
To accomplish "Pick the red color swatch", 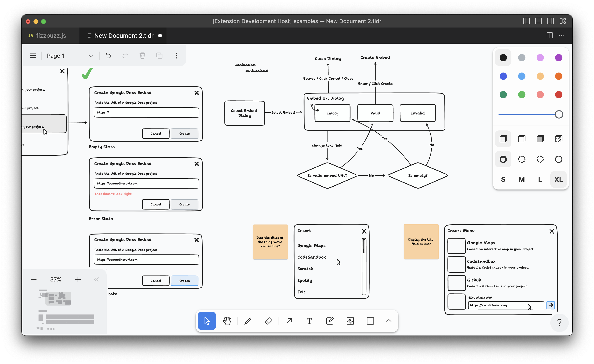I will (558, 95).
